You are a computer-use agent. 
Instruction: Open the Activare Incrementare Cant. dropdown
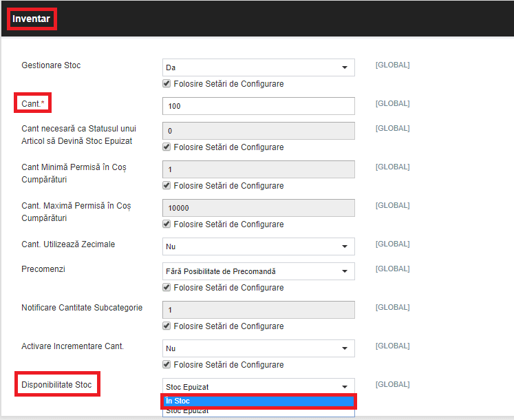click(258, 348)
